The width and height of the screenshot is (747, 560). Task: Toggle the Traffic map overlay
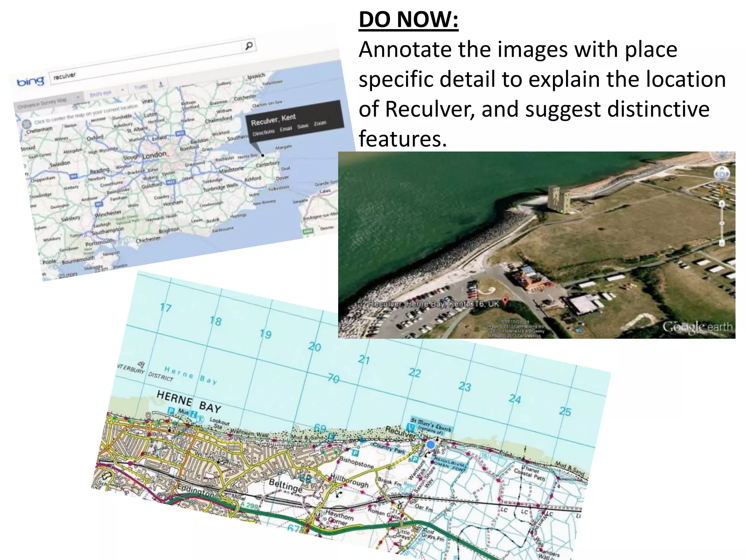pos(141,87)
